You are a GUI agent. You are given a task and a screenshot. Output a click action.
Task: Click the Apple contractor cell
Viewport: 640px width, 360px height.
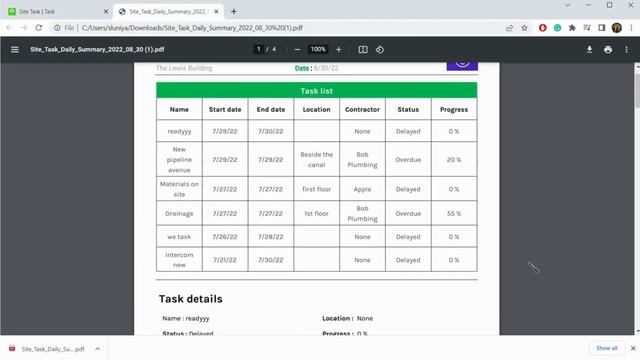pyautogui.click(x=362, y=189)
